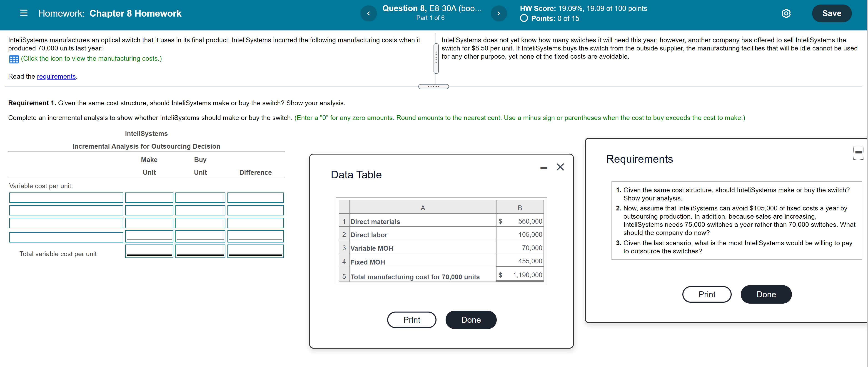Click first row Make Unit input
Viewport: 868px width, 367px height.
149,197
